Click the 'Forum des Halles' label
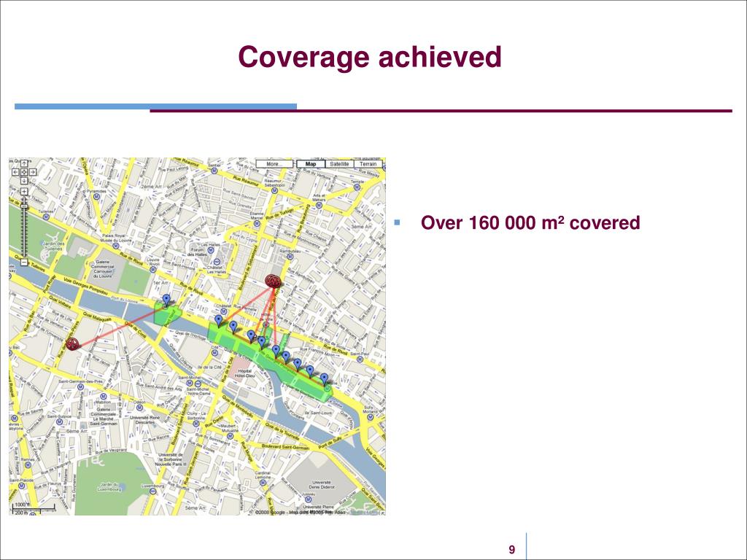 pyautogui.click(x=197, y=252)
